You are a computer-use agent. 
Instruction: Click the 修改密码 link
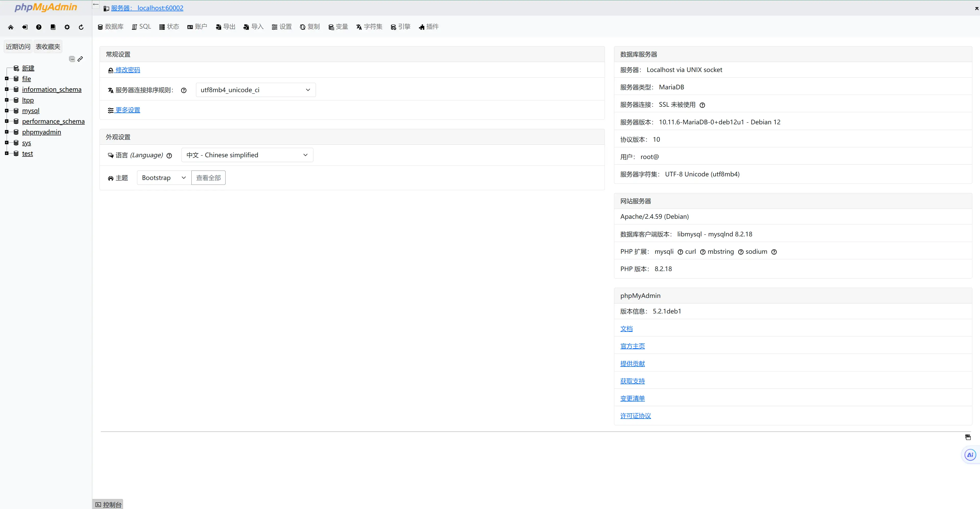tap(127, 70)
